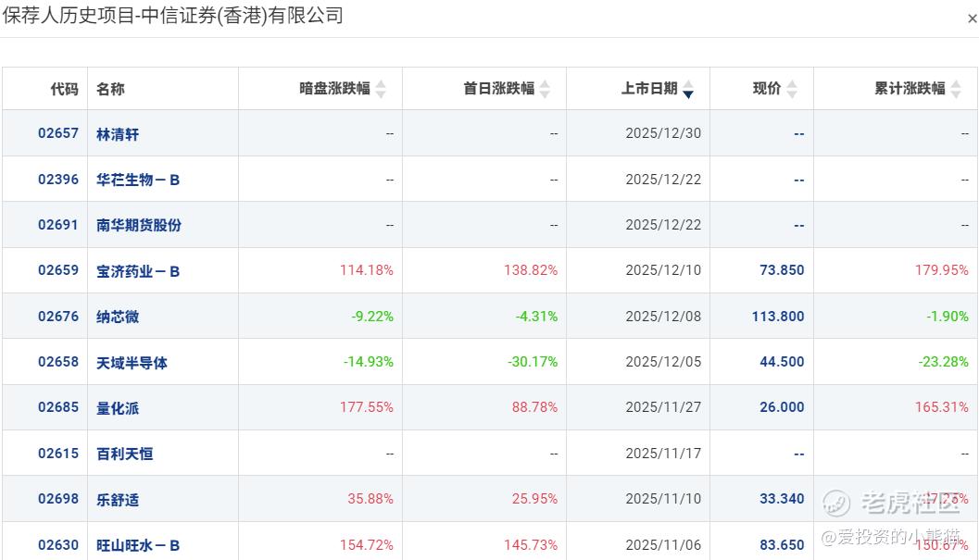Select price cell 44.500
The width and height of the screenshot is (979, 560).
[782, 362]
